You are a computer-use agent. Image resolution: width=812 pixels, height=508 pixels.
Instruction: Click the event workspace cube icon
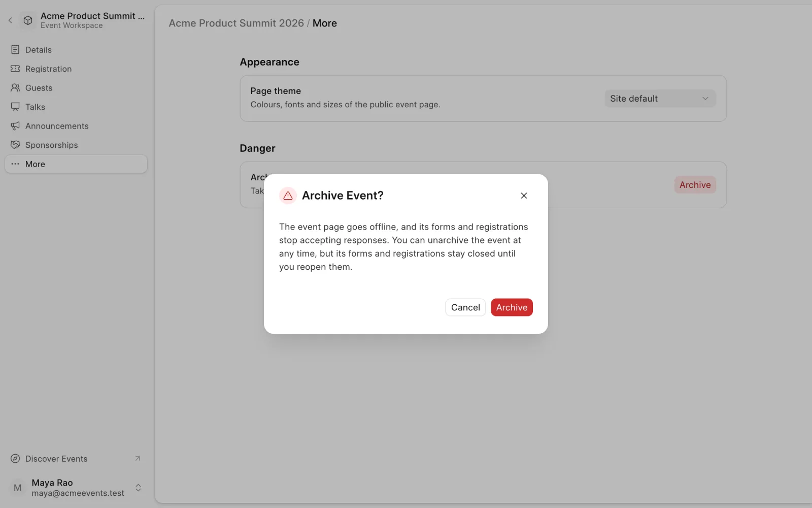coord(28,20)
